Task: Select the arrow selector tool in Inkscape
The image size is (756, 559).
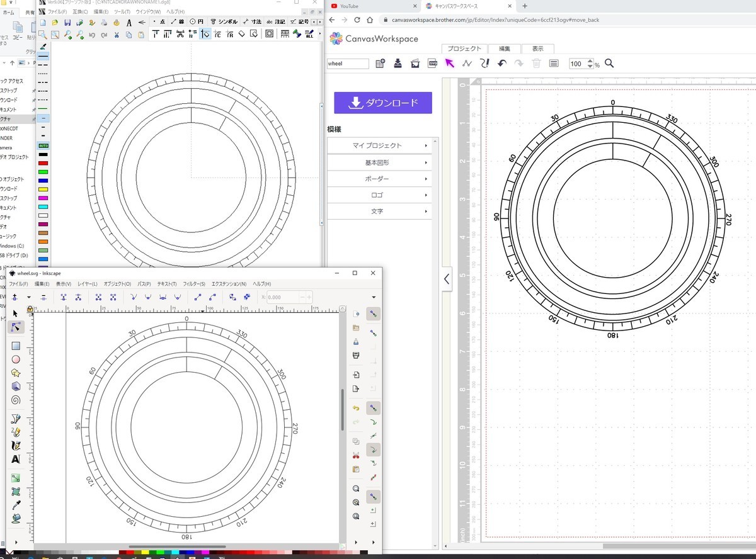Action: click(16, 313)
